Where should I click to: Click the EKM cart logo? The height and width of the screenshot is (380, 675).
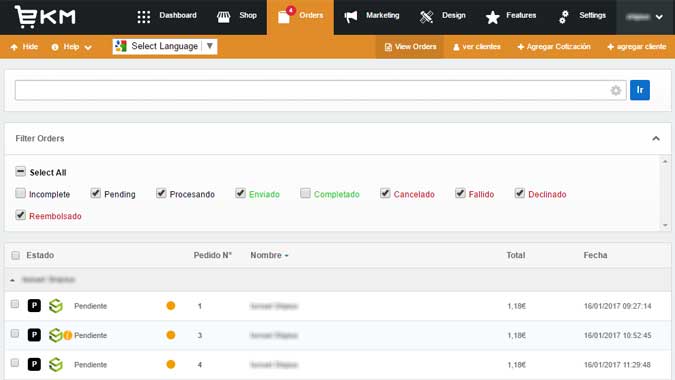(x=45, y=16)
